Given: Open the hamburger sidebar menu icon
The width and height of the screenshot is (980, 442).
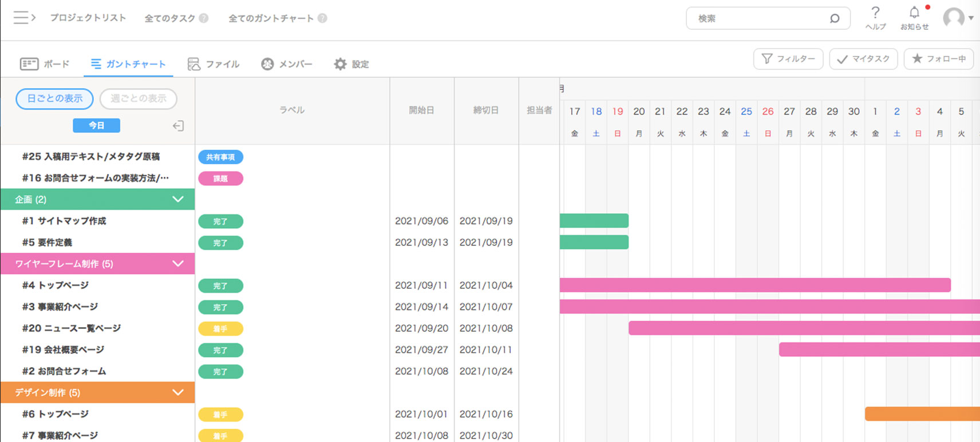Looking at the screenshot, I should click(x=24, y=18).
